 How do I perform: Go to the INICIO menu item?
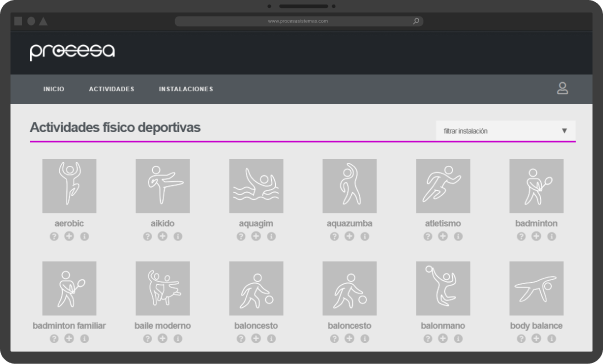(54, 89)
